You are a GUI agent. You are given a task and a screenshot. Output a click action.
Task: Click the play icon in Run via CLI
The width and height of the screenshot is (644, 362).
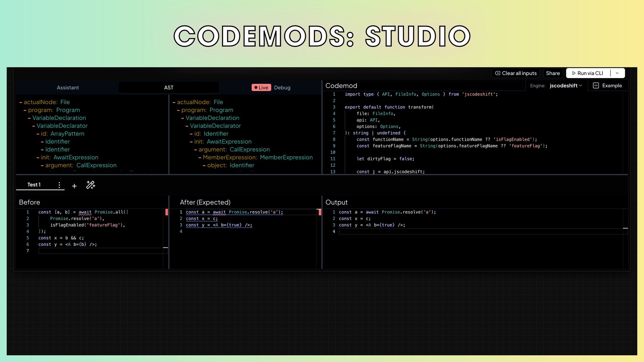click(x=574, y=73)
